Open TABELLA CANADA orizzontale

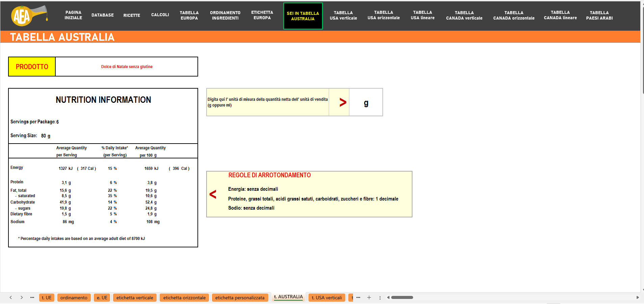(514, 15)
